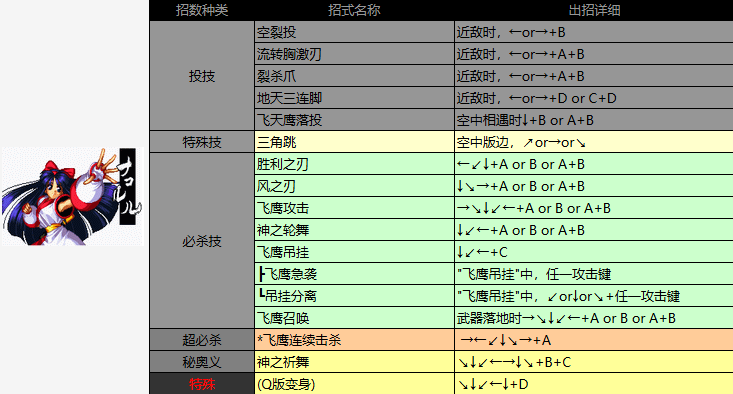Click the super move input ending +A
Image resolution: width=733 pixels, height=394 pixels.
[x=594, y=340]
